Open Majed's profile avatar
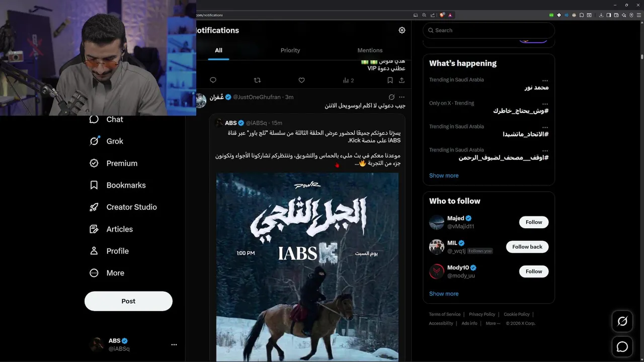The height and width of the screenshot is (362, 644). coord(437,222)
